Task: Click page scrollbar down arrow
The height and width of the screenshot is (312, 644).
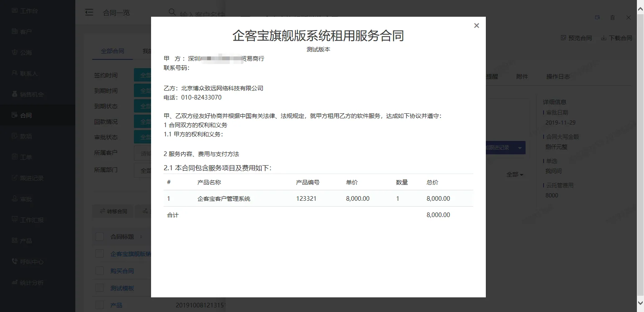Action: [x=640, y=302]
